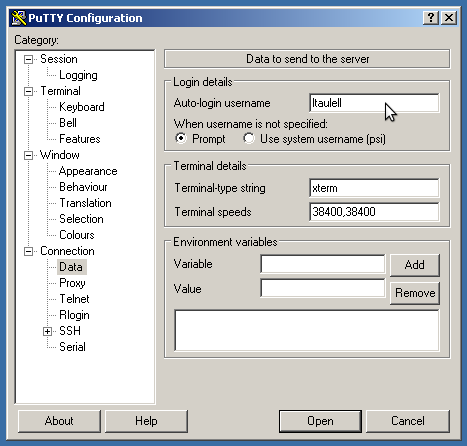Click the Remove environment variable button

[x=415, y=293]
